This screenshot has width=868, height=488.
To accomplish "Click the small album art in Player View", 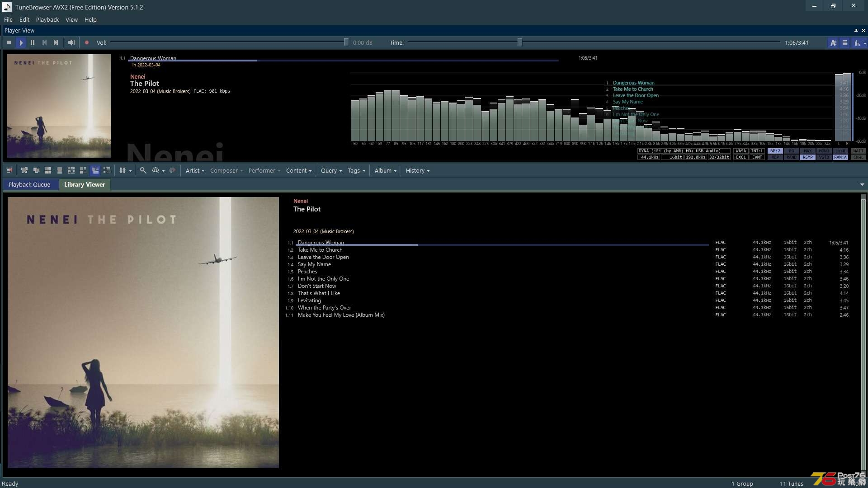I will (59, 106).
